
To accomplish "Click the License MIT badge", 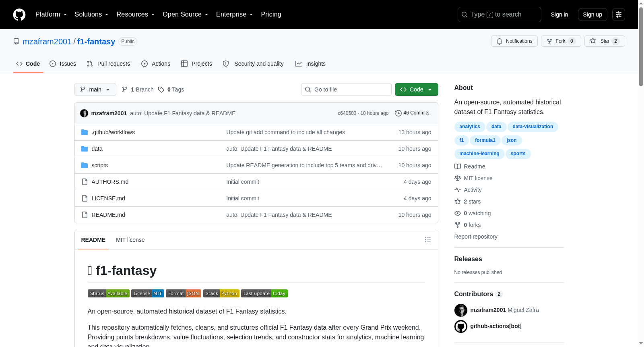I will pyautogui.click(x=148, y=293).
